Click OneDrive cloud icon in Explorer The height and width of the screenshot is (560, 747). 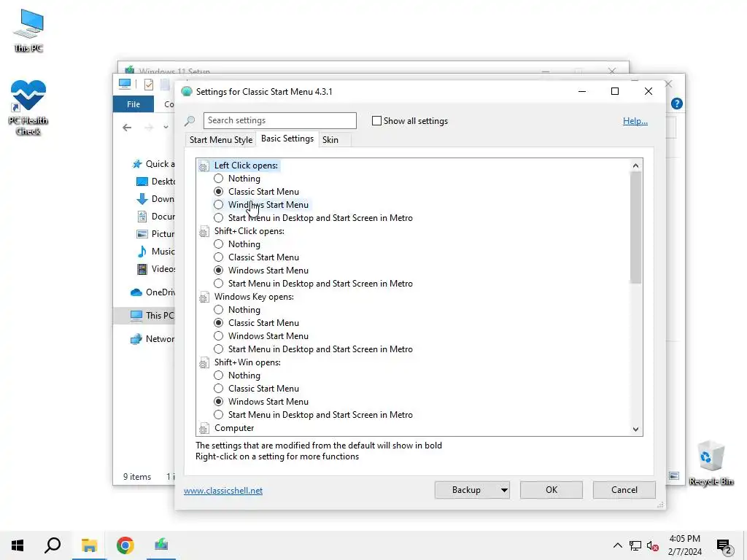(136, 292)
